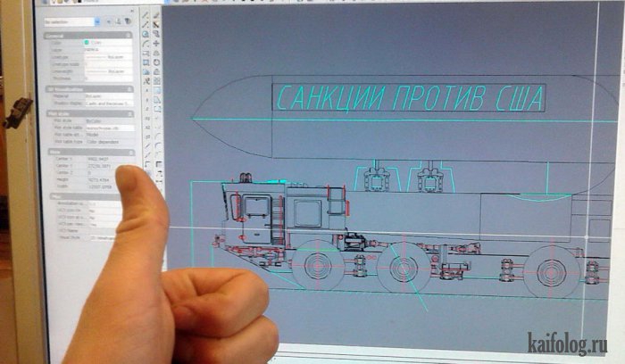Select the 'САНКЦИИ ПРОТИВ США' text in drawing
This screenshot has width=625, height=364.
coord(410,98)
